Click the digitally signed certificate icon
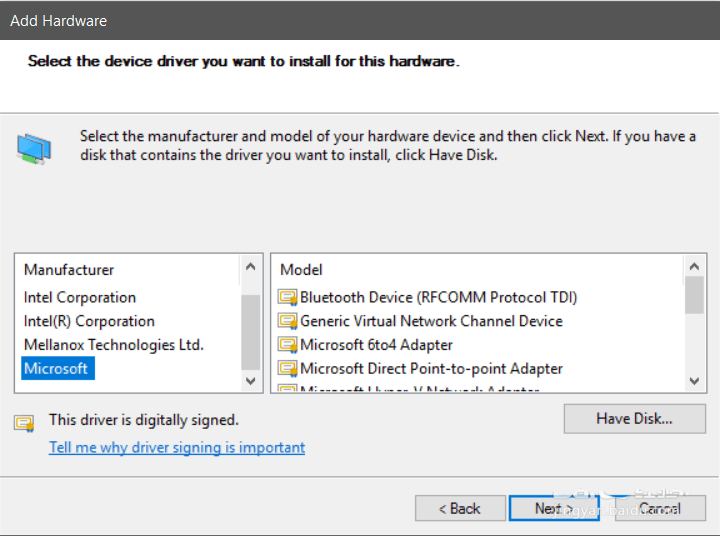 [x=24, y=422]
